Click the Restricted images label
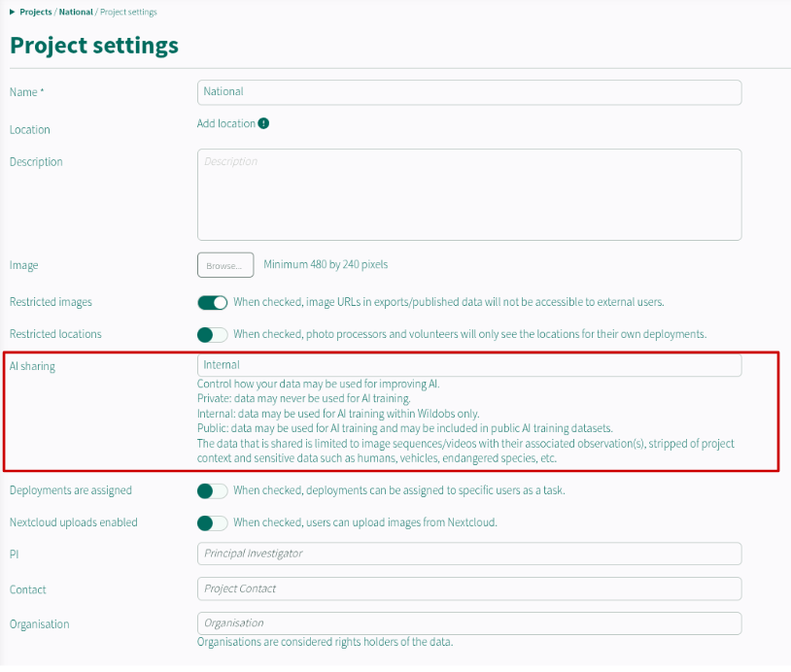 click(51, 302)
